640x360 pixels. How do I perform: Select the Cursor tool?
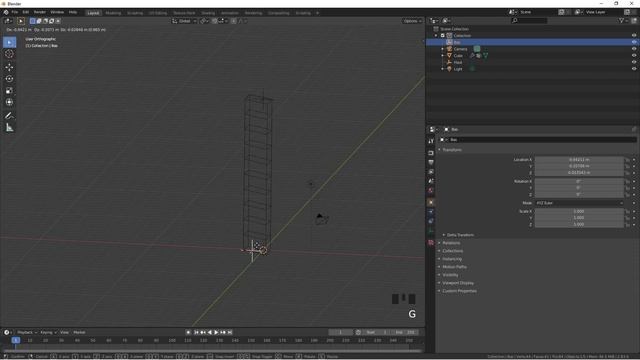tap(9, 54)
